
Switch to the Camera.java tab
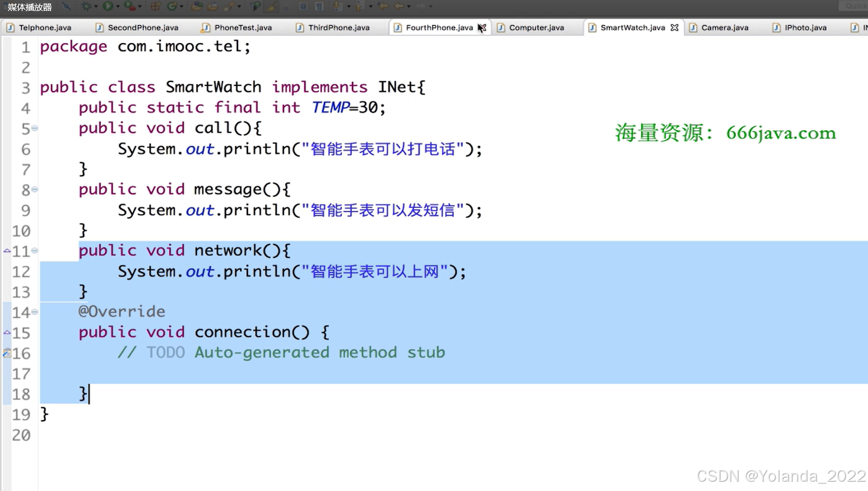click(719, 27)
